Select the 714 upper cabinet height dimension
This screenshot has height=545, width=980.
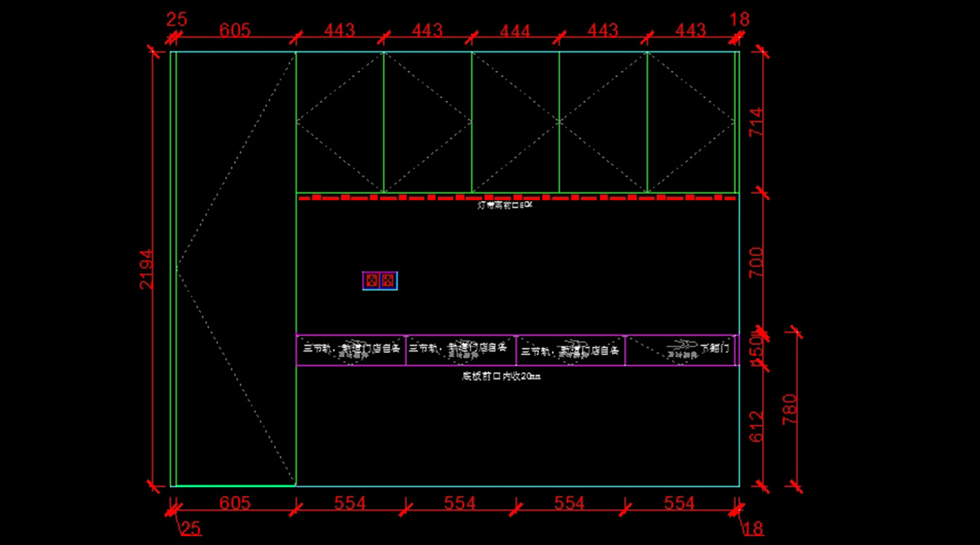(756, 122)
